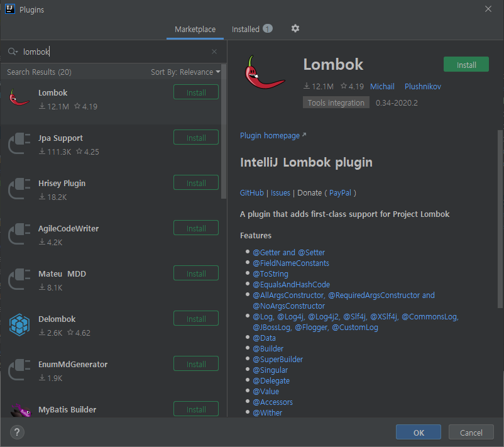Screen dimensions: 504x447
Task: Click the plugin settings gear icon
Action: click(295, 29)
